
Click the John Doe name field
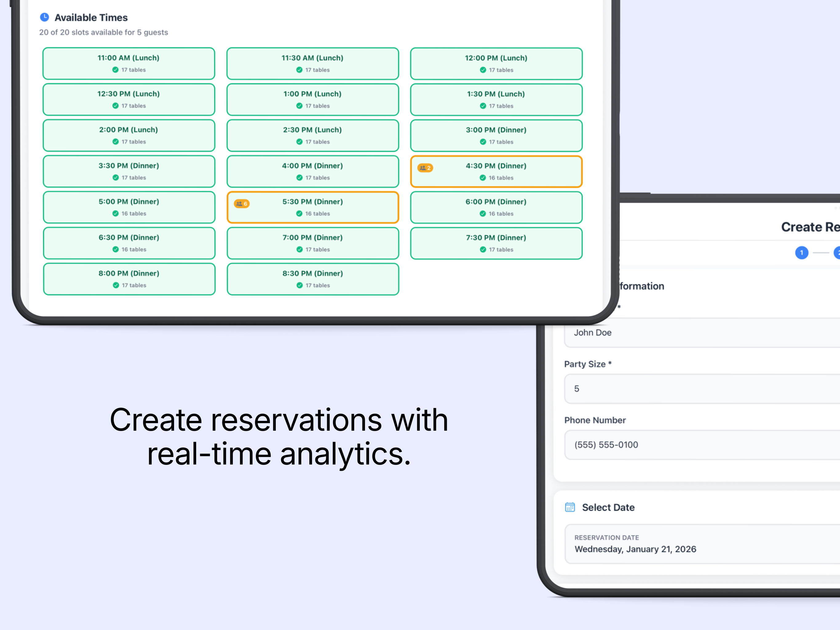tap(702, 333)
